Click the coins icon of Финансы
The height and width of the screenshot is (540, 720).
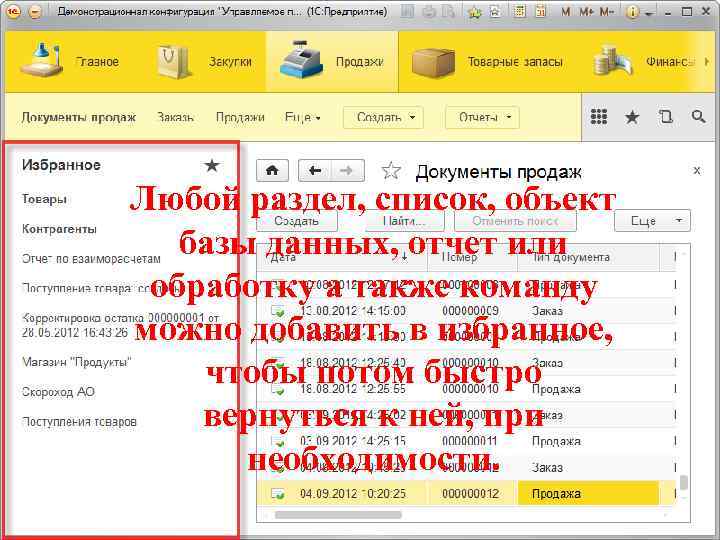pyautogui.click(x=613, y=61)
